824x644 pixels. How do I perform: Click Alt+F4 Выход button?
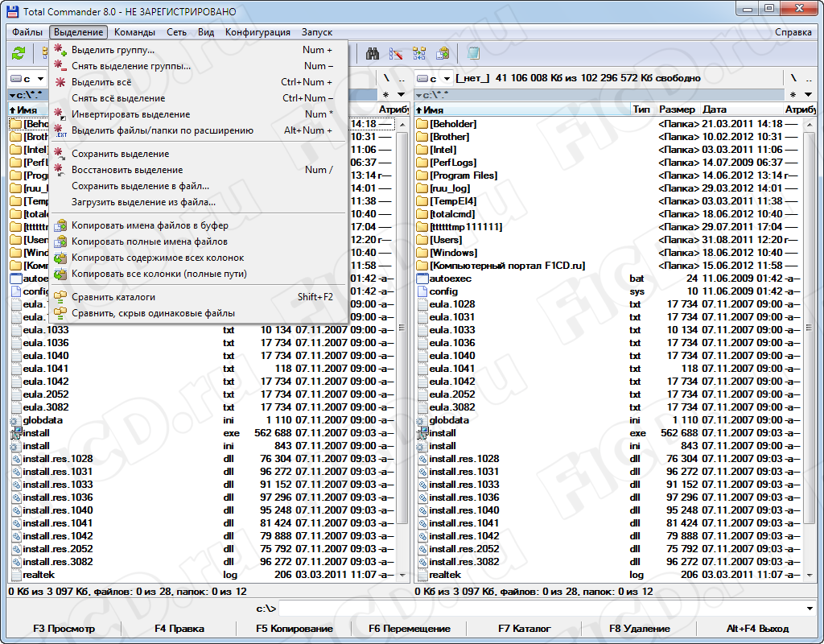click(757, 629)
